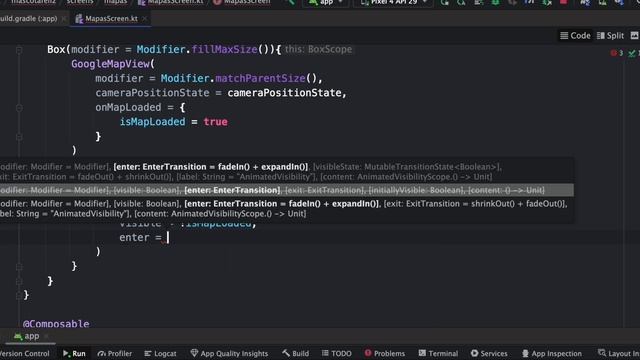Stop the running app with red button
640x360 pixels.
point(564,2)
